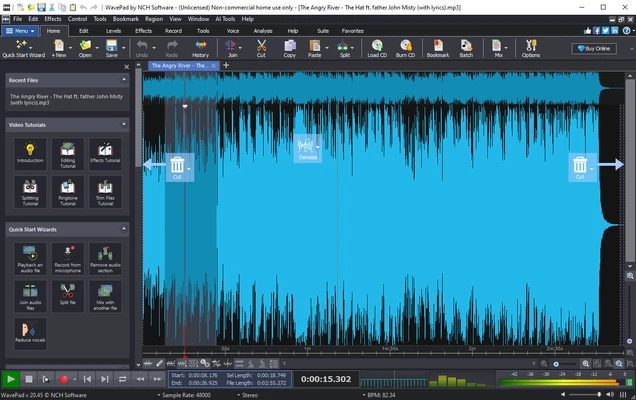Screen dimensions: 636x400
Task: Open the Save dropdown arrow
Action: coord(123,48)
